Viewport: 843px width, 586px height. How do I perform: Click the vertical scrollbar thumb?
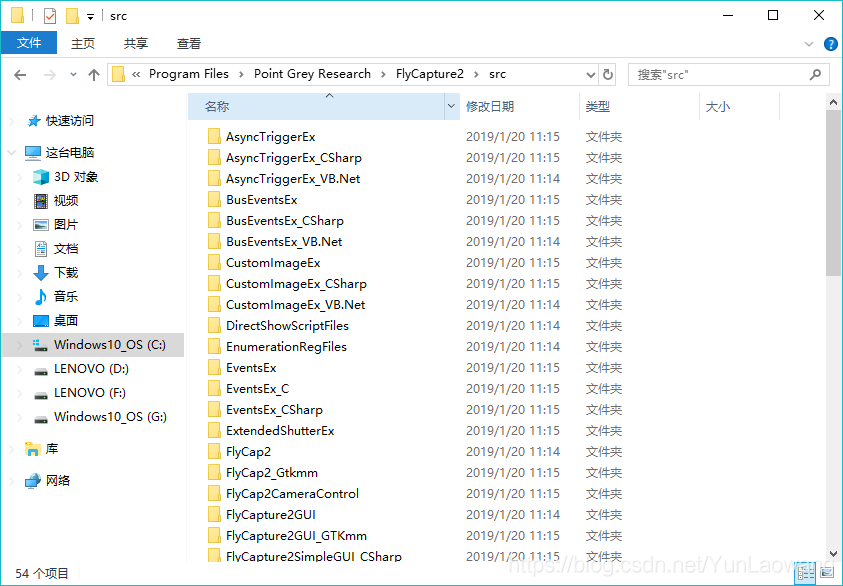click(833, 193)
